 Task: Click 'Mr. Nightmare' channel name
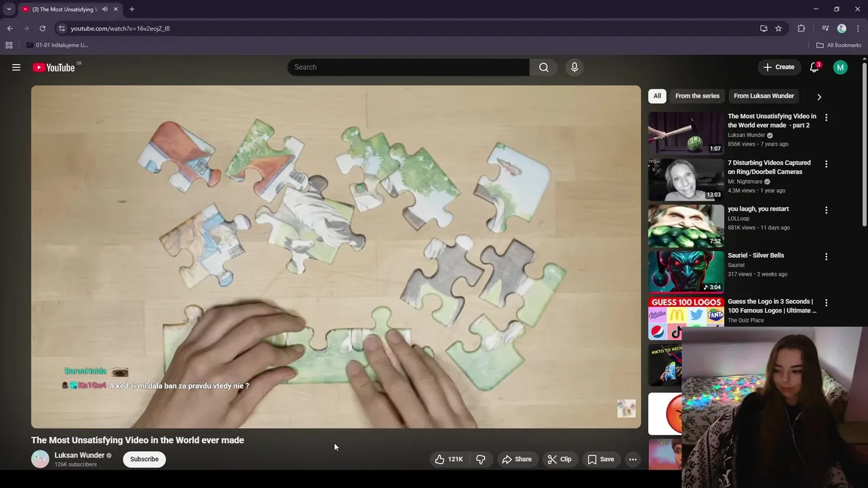(745, 182)
